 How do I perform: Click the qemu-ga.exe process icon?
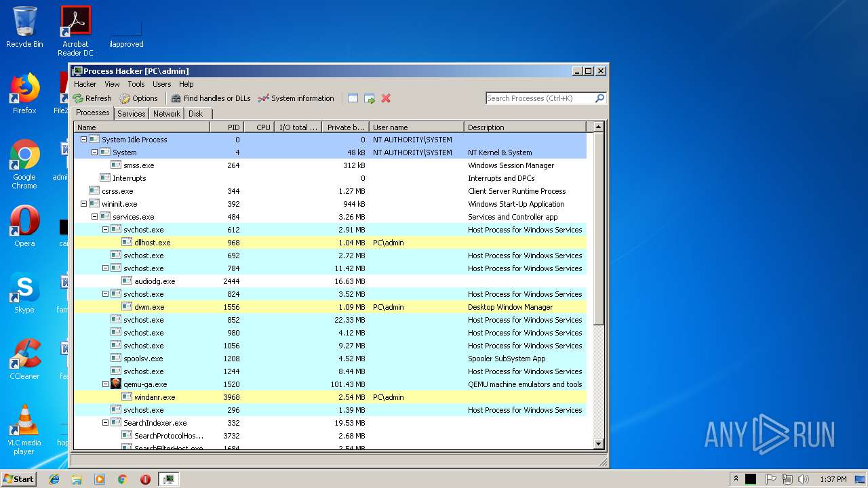pos(116,384)
